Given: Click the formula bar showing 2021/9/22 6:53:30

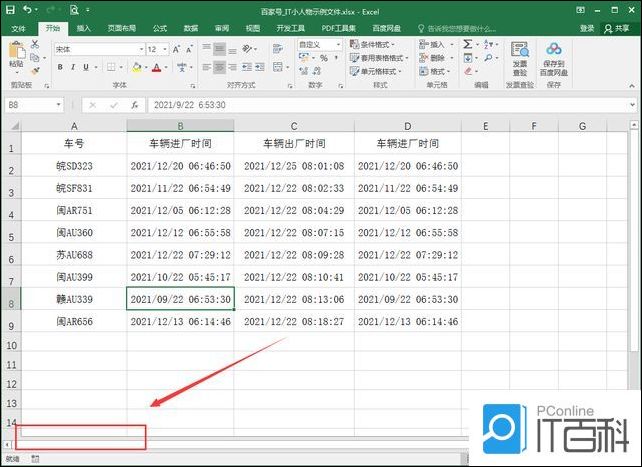Looking at the screenshot, I should click(x=387, y=105).
